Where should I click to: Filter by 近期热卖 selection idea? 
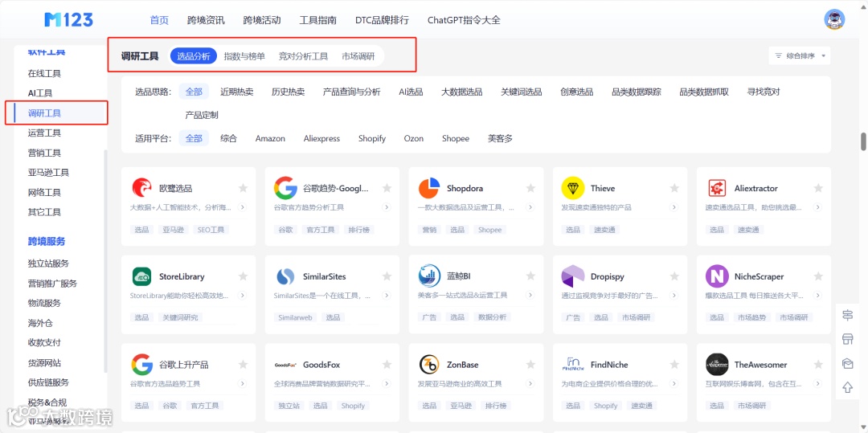click(237, 92)
